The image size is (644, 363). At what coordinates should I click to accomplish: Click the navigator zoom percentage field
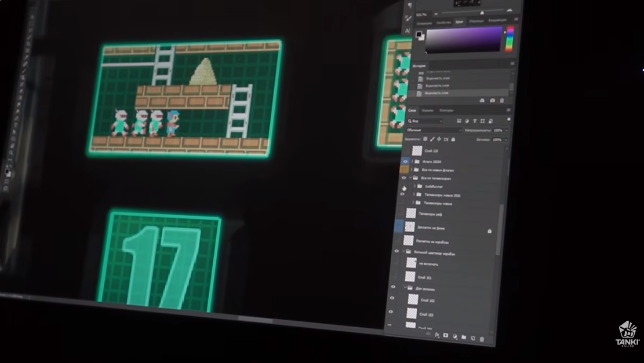click(x=422, y=15)
